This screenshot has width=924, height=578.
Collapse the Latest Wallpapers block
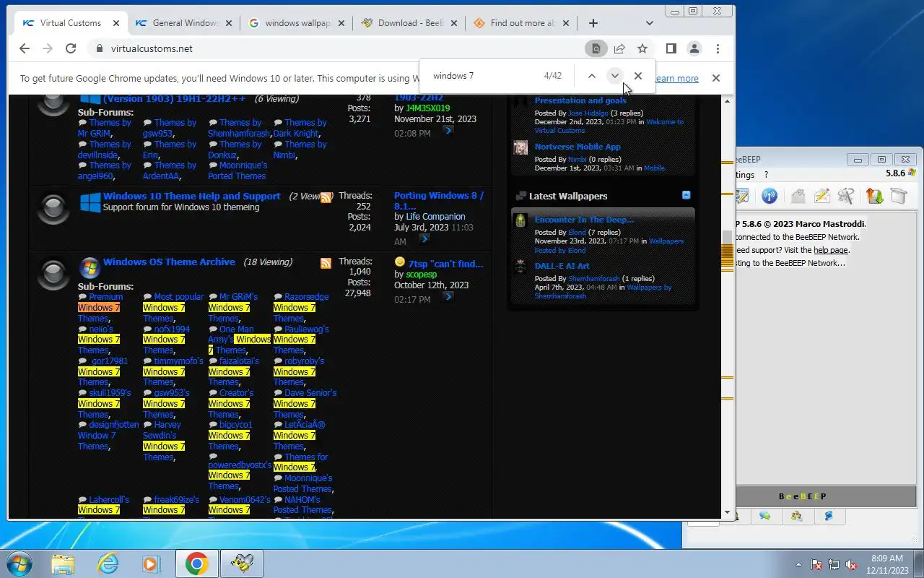pos(687,195)
